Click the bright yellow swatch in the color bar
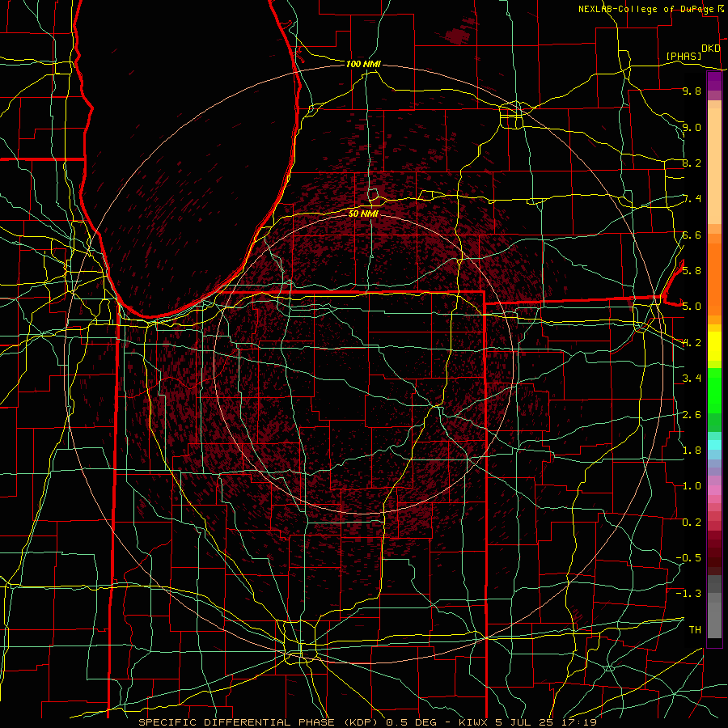The image size is (728, 728). 714,346
